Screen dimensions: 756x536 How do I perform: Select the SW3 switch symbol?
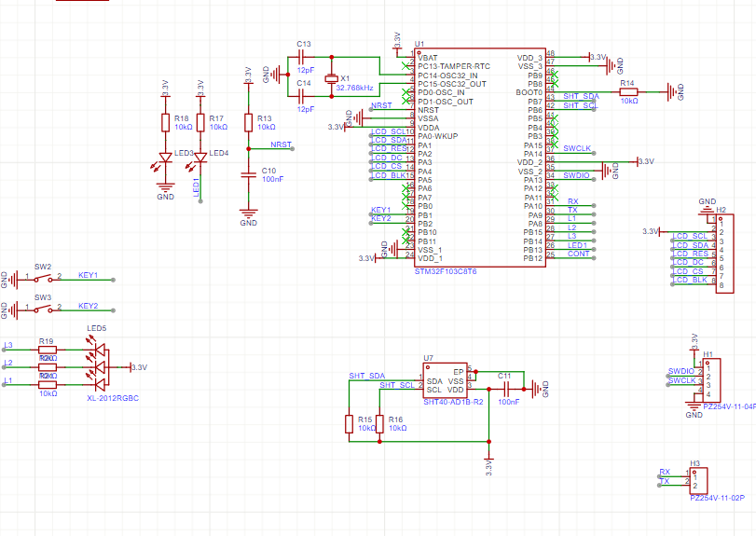point(43,307)
